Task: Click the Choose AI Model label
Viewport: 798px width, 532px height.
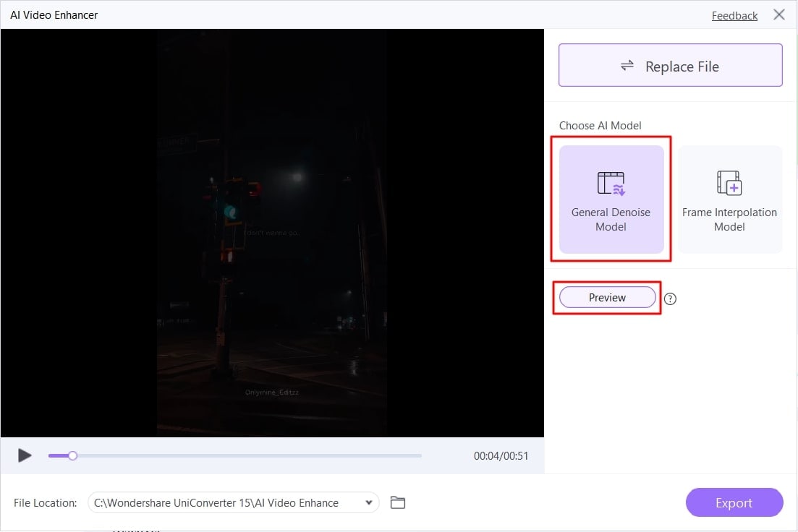Action: (x=600, y=126)
